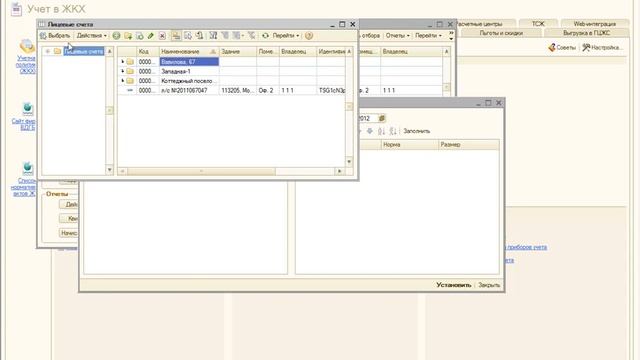Click the Установить button
The image size is (640, 360).
point(453,285)
